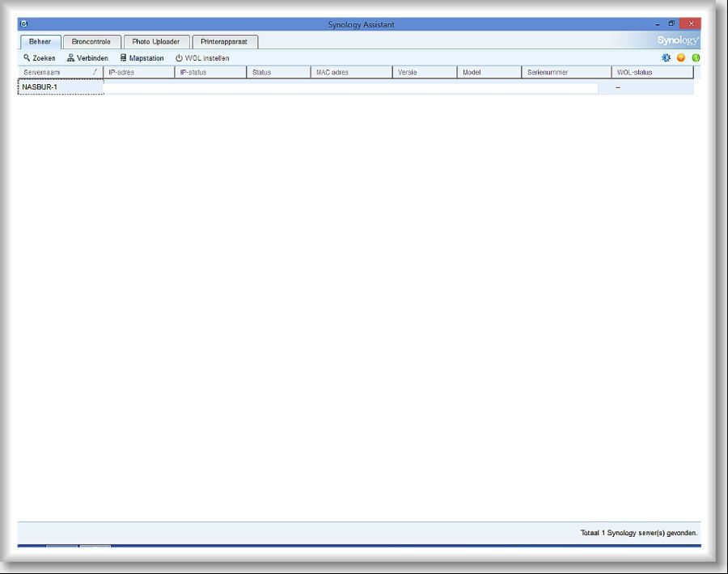Go to the Photo Uploader tab

coord(156,42)
